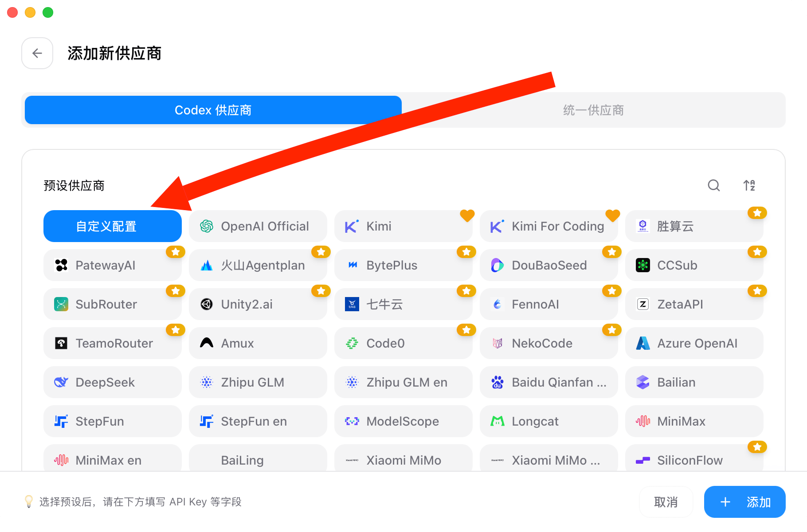807x532 pixels.
Task: Pick the Unity2.ai provider
Action: pyautogui.click(x=258, y=304)
